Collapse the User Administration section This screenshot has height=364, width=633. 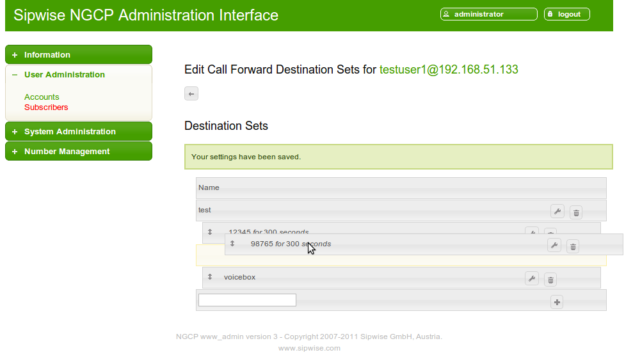coord(79,75)
